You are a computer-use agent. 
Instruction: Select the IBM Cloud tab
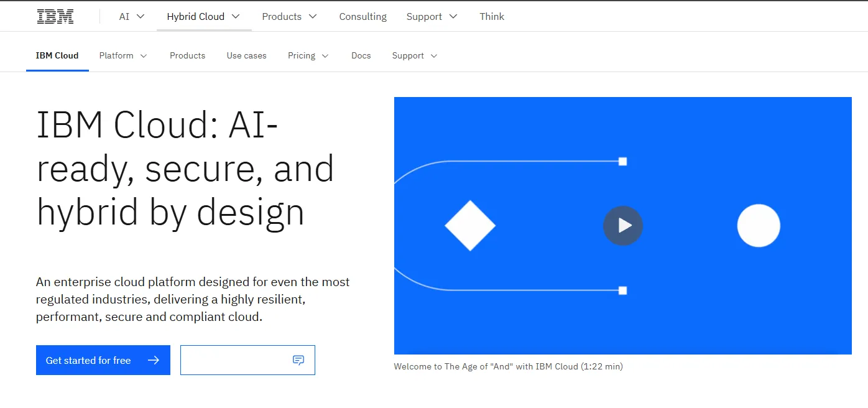pos(57,56)
